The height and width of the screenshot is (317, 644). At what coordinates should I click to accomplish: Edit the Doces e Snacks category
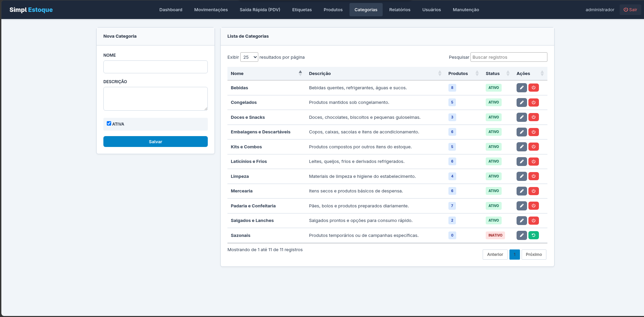point(522,117)
